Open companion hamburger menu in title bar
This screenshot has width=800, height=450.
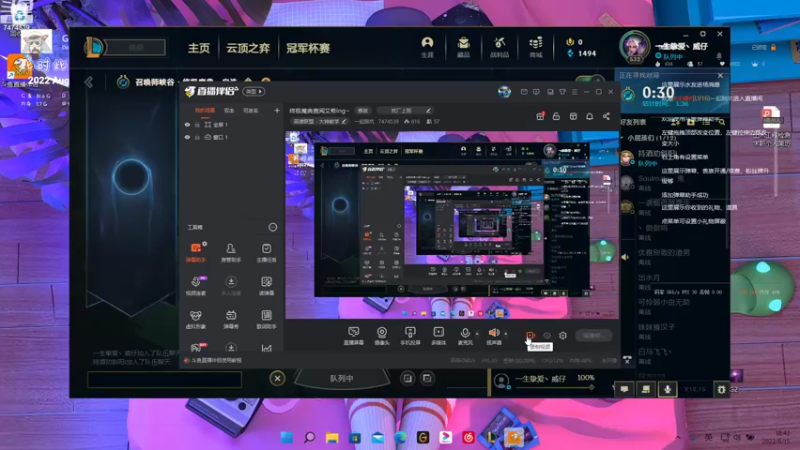574,92
